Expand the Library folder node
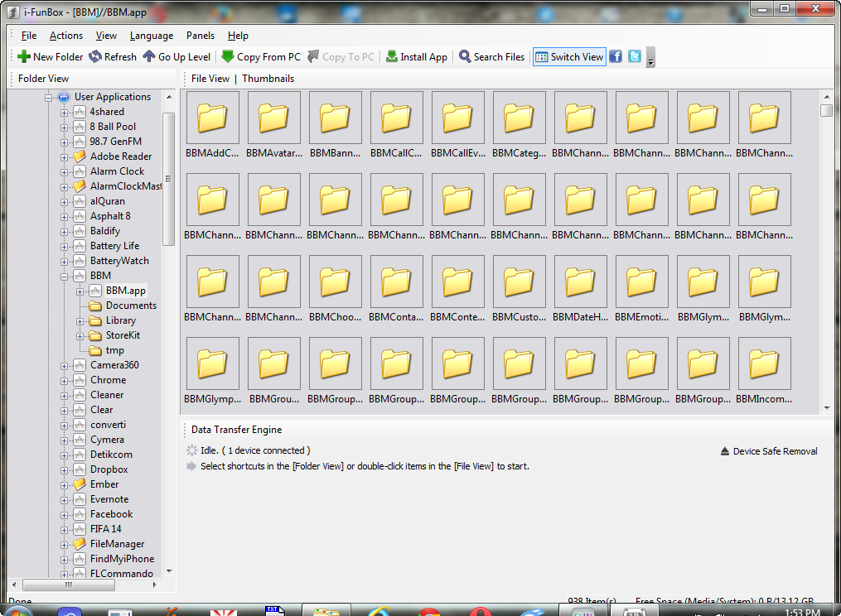This screenshot has height=616, width=841. (80, 320)
